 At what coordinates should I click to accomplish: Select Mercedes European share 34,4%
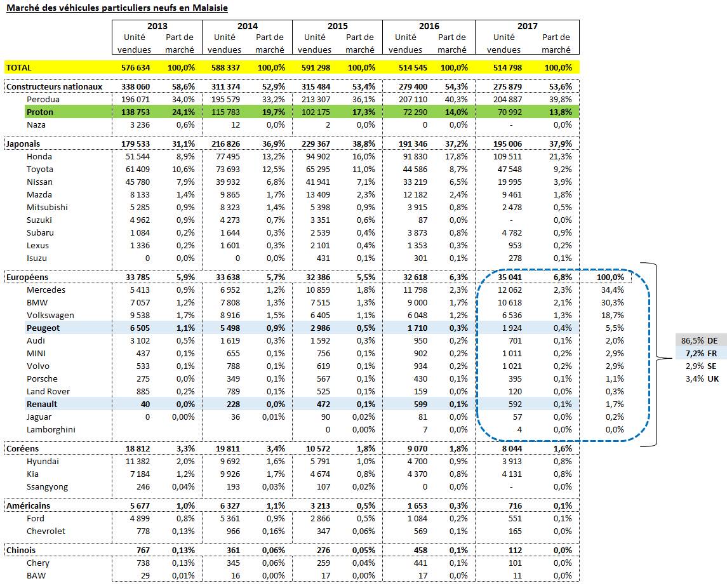[613, 290]
